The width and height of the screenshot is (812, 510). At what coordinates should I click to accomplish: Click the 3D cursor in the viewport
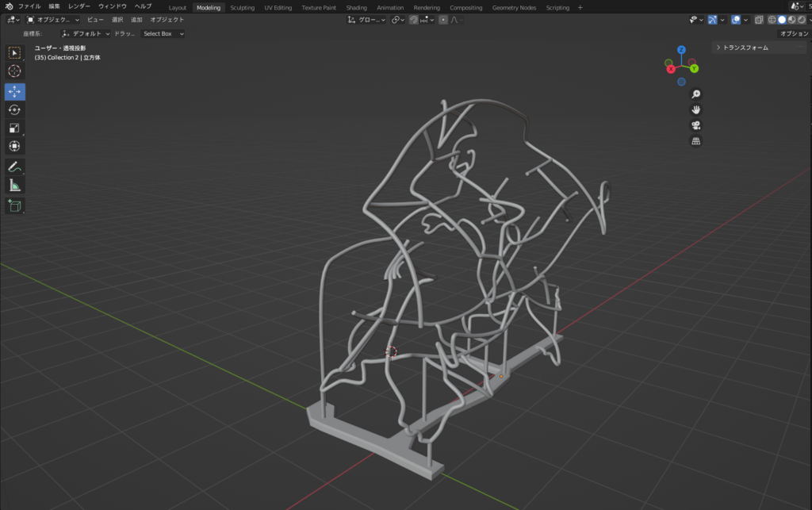click(391, 352)
